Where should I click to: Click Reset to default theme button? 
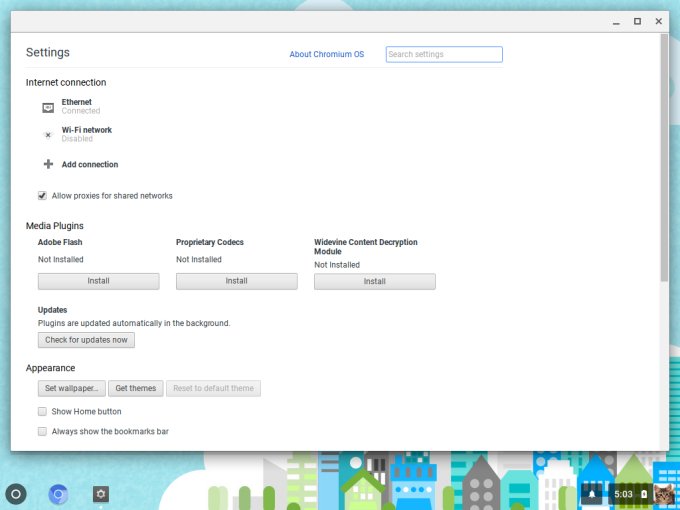tap(213, 388)
